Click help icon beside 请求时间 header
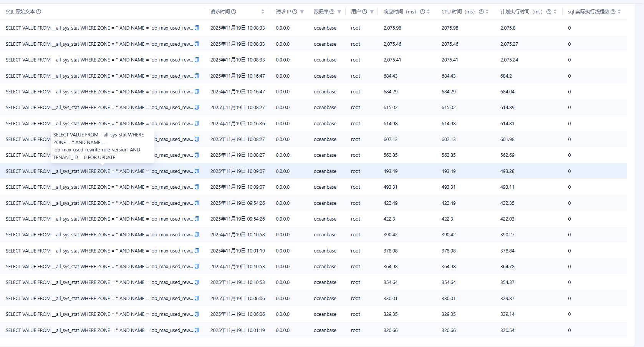The image size is (644, 347). [x=233, y=12]
